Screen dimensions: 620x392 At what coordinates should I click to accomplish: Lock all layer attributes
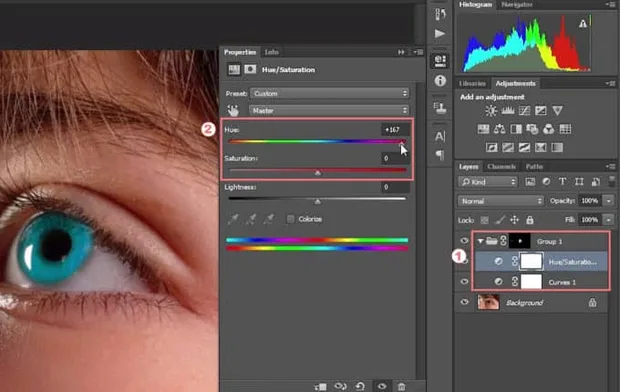[x=529, y=220]
